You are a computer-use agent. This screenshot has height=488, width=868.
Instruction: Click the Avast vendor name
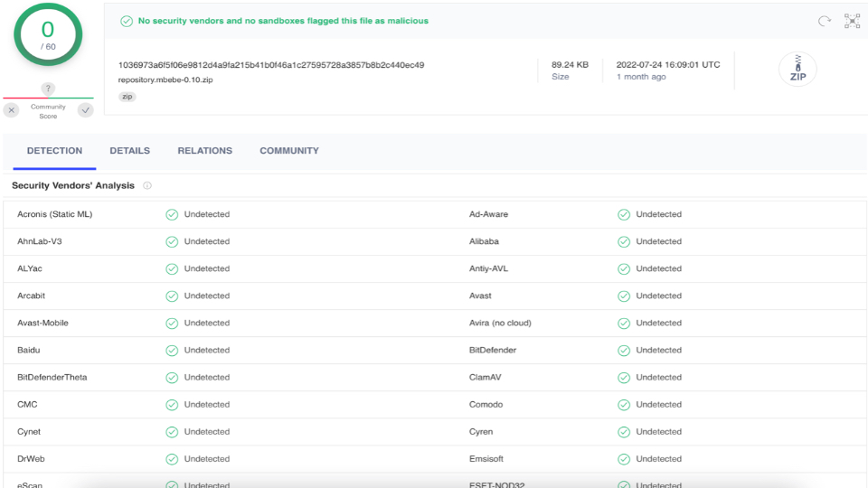[480, 296]
